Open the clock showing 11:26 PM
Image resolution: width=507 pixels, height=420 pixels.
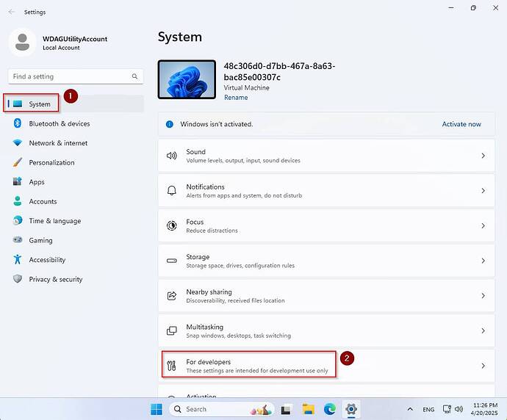(x=484, y=409)
